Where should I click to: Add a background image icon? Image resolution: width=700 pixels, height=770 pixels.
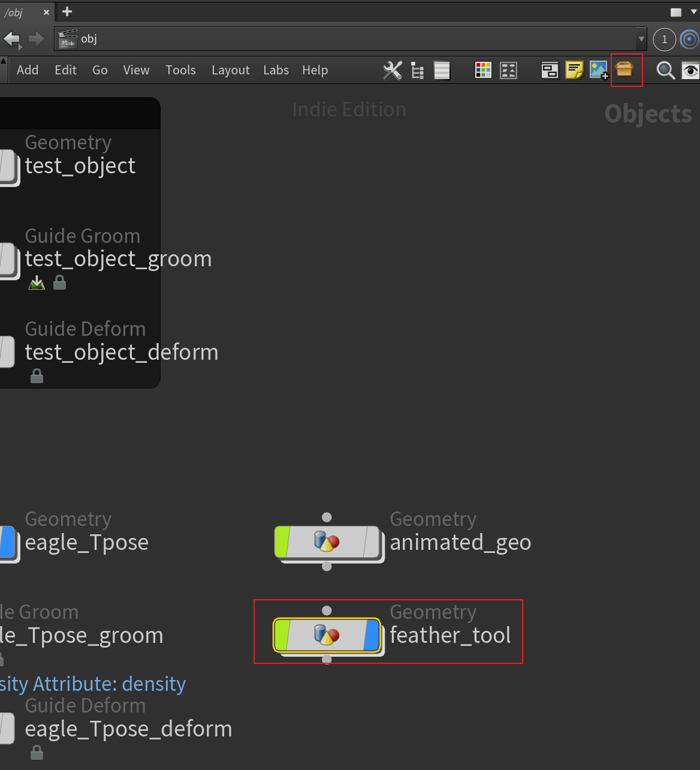pos(599,70)
